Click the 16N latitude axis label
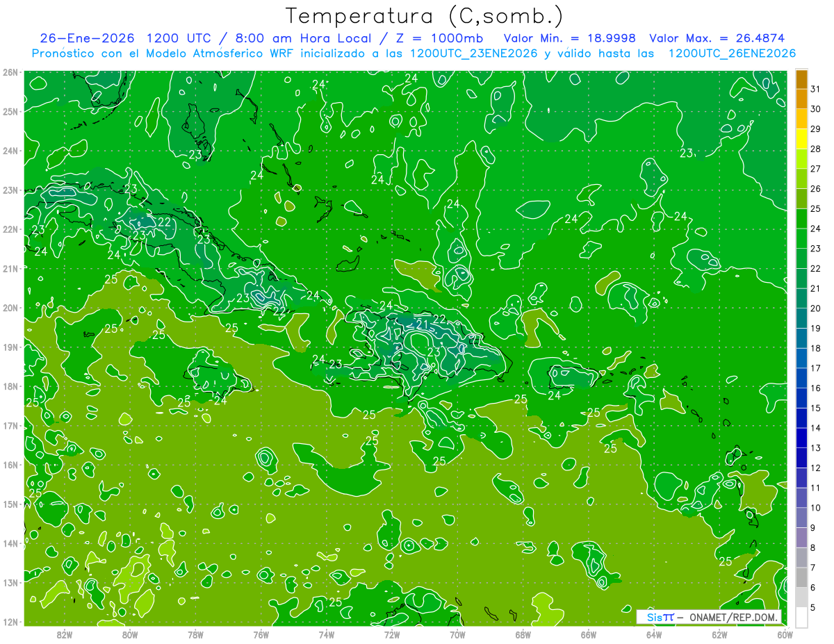 [x=10, y=465]
